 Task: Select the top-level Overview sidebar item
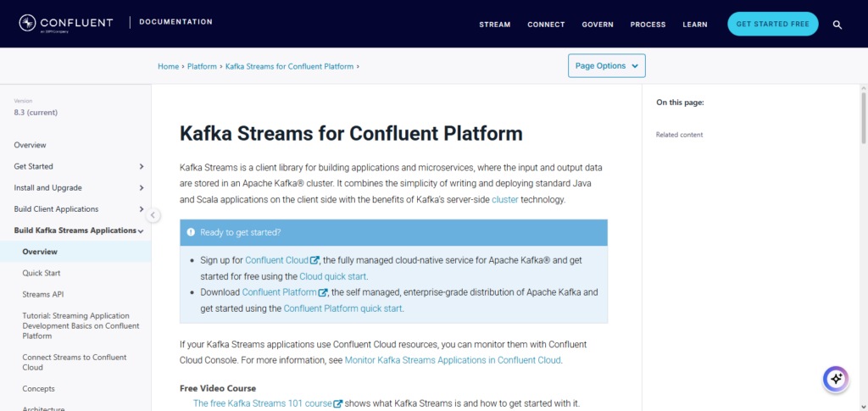30,145
